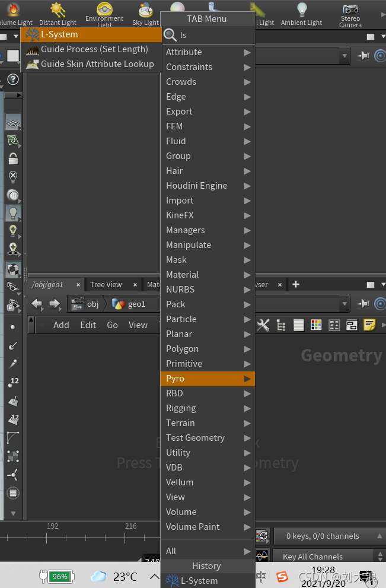Image resolution: width=386 pixels, height=588 pixels.
Task: Select the Sky Light shelf tool
Action: [x=145, y=14]
